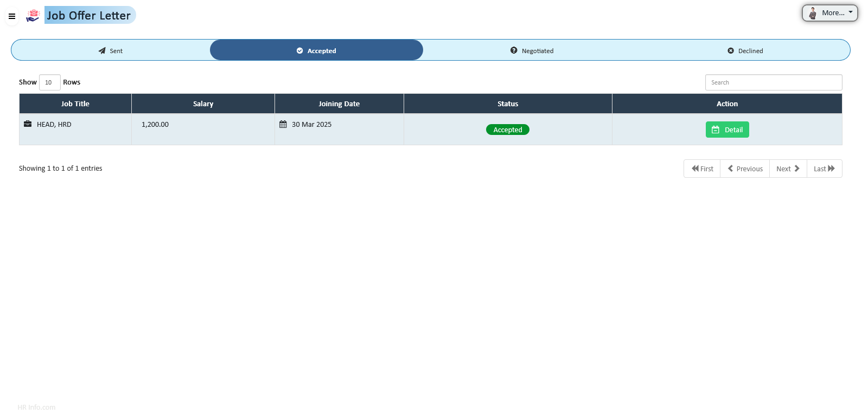Focus the Show rows count field
868x420 pixels.
click(50, 82)
